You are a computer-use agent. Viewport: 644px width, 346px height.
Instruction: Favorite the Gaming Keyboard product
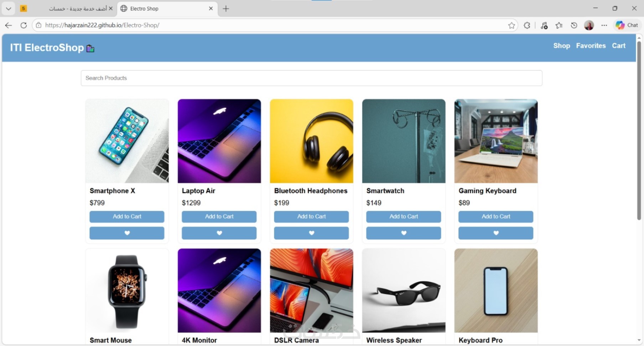tap(496, 233)
